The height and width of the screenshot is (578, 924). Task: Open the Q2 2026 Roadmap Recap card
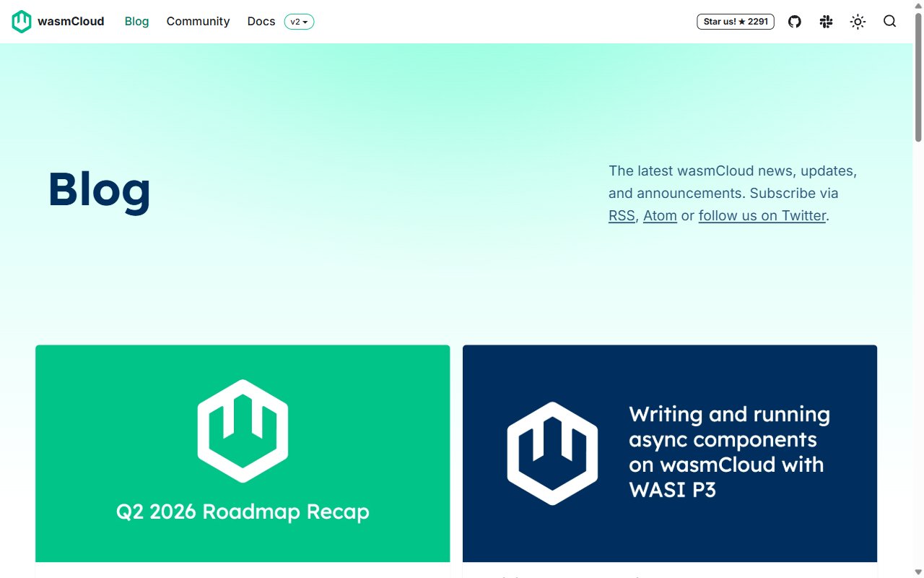(243, 454)
